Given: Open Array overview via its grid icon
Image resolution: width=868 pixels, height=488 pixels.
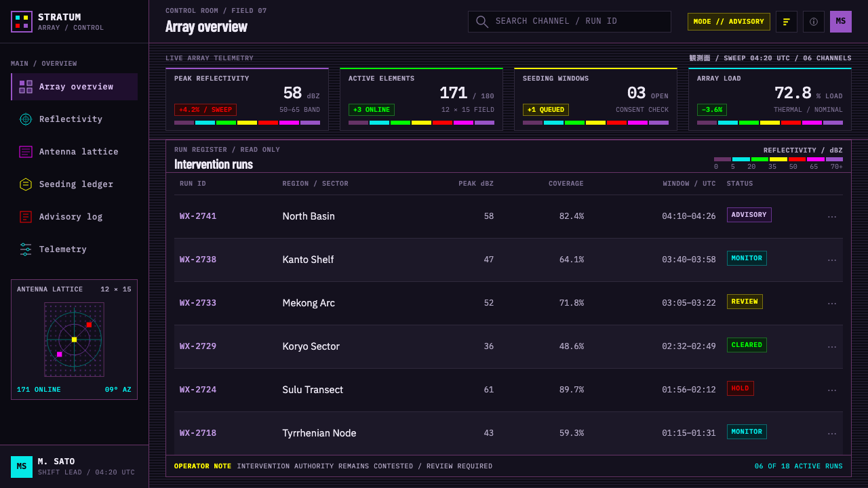Looking at the screenshot, I should point(26,87).
